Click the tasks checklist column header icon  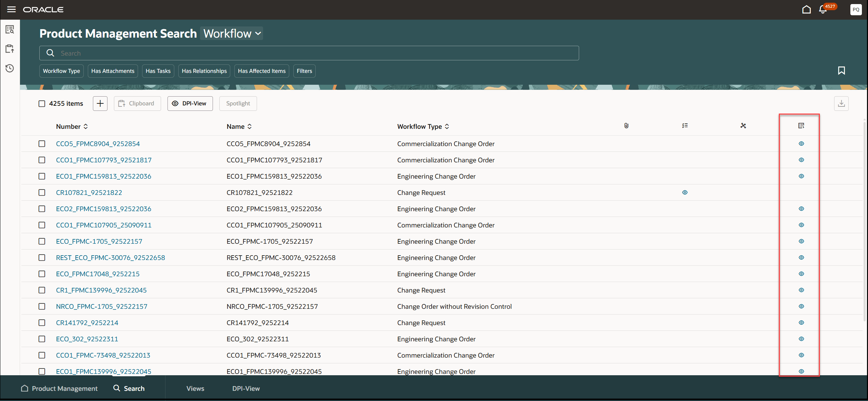coord(685,125)
